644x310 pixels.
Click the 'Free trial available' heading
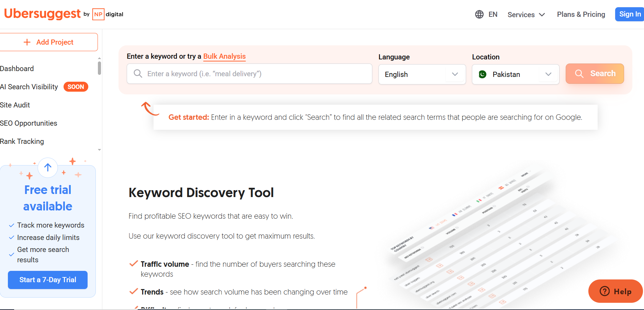48,198
